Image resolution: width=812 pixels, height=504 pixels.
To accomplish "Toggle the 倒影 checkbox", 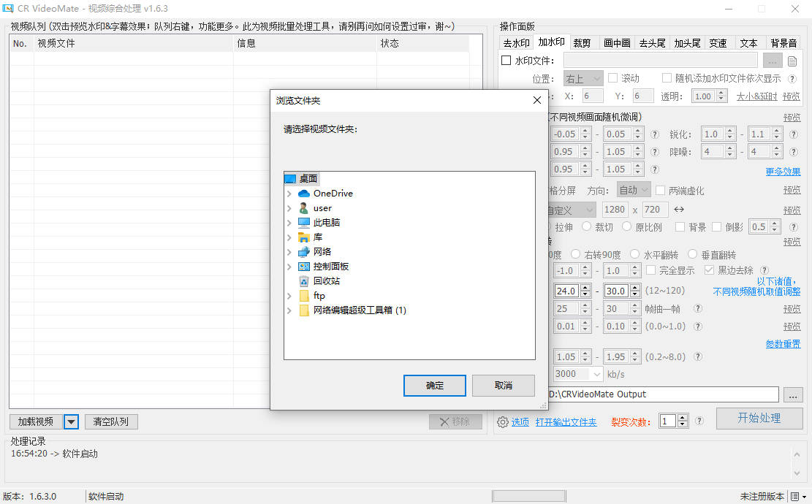I will [x=717, y=227].
